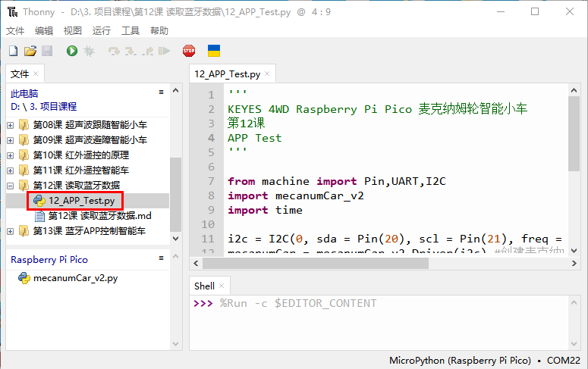Click the Thonny app icon in the title bar
The width and height of the screenshot is (588, 369).
12,12
